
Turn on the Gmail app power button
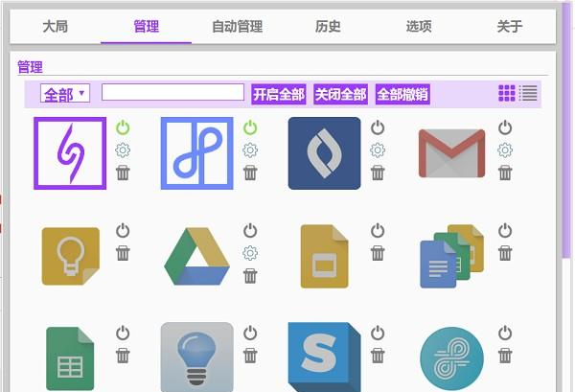coord(505,127)
